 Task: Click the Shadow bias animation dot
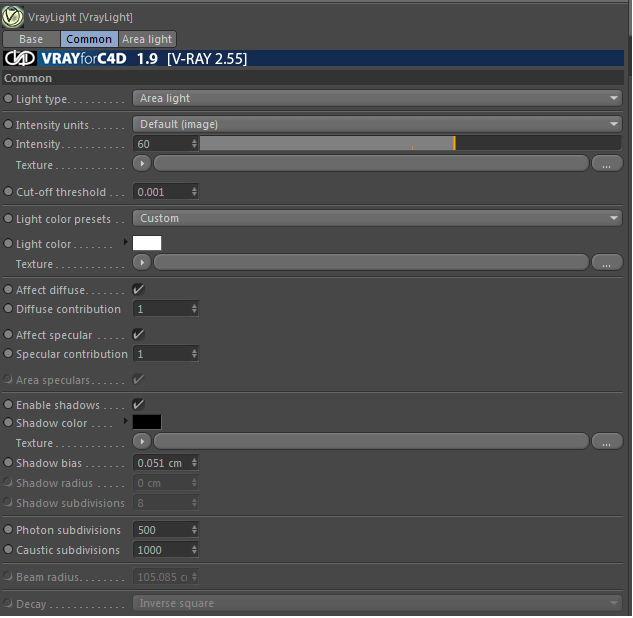(8, 463)
